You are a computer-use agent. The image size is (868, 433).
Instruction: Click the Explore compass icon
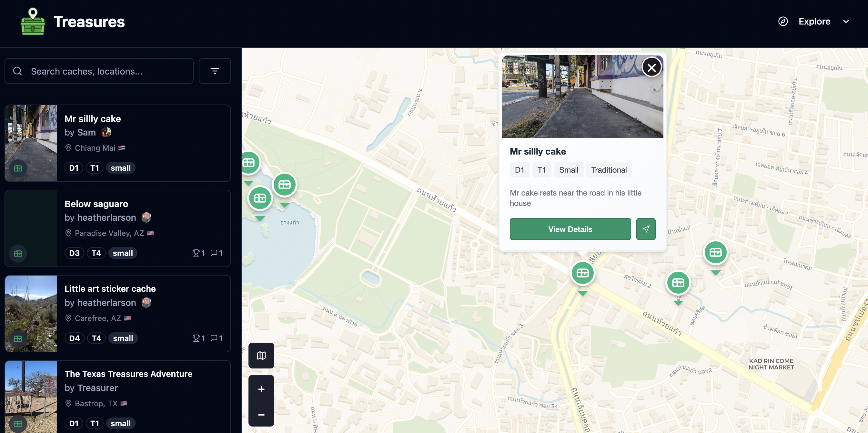coord(783,21)
